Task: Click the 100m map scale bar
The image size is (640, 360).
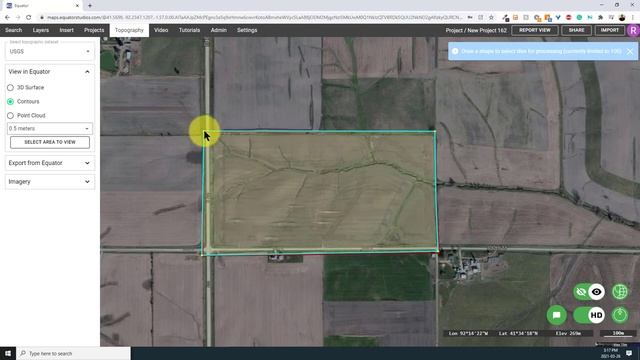Action: [618, 334]
